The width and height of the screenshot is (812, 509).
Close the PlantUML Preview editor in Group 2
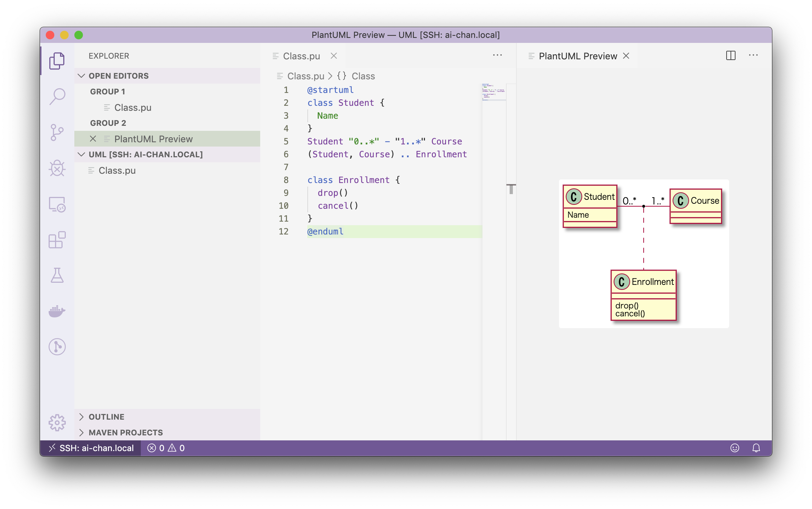tap(93, 139)
